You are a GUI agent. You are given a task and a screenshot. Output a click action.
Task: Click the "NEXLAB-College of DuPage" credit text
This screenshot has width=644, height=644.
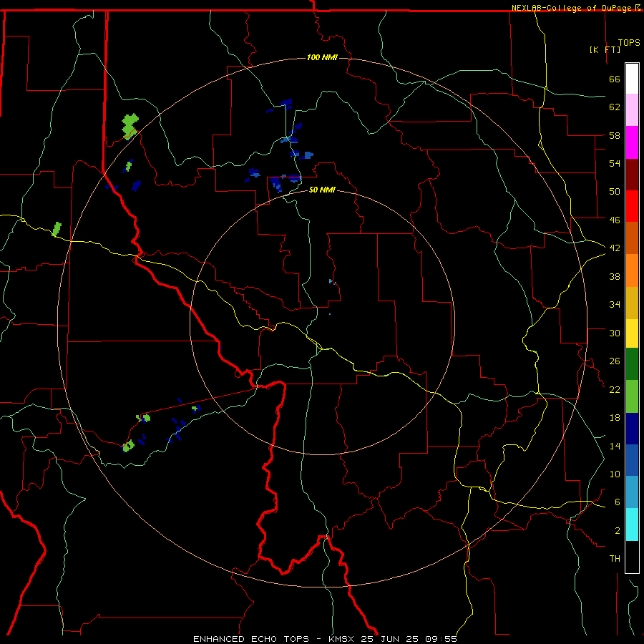(572, 8)
